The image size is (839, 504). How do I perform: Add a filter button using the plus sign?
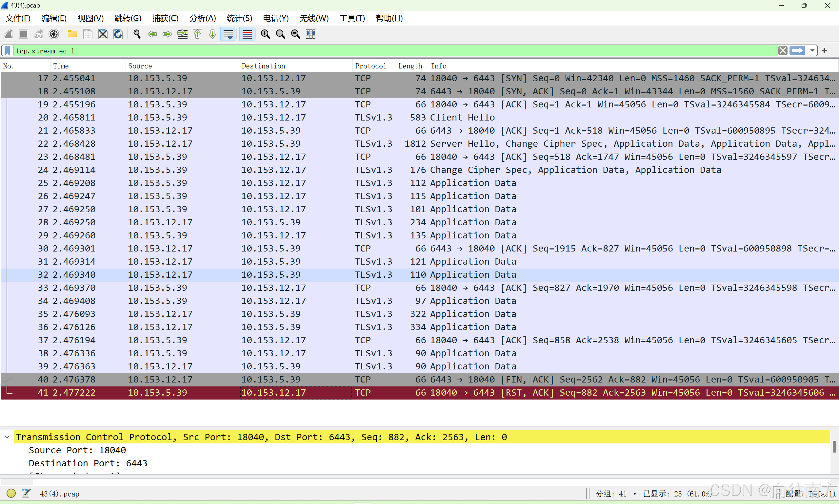tap(824, 50)
